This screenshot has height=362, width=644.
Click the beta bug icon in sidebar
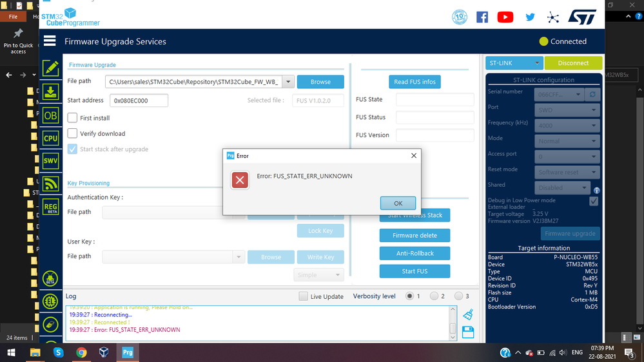50,279
